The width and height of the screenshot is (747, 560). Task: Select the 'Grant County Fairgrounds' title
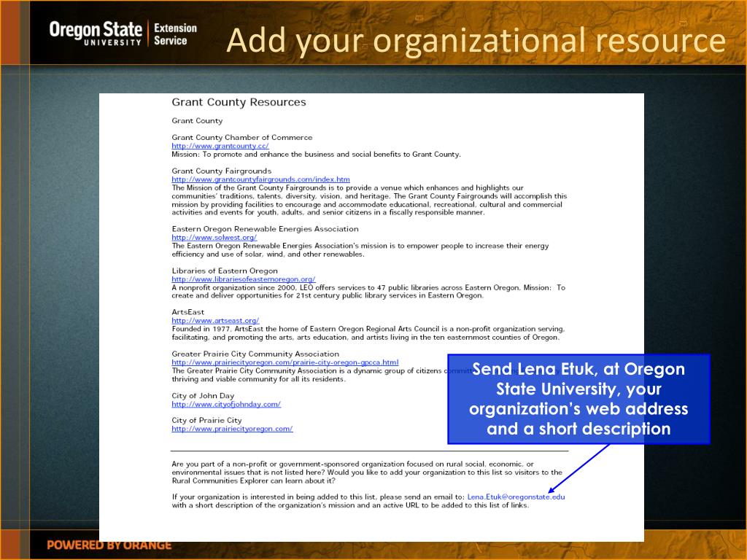(222, 171)
